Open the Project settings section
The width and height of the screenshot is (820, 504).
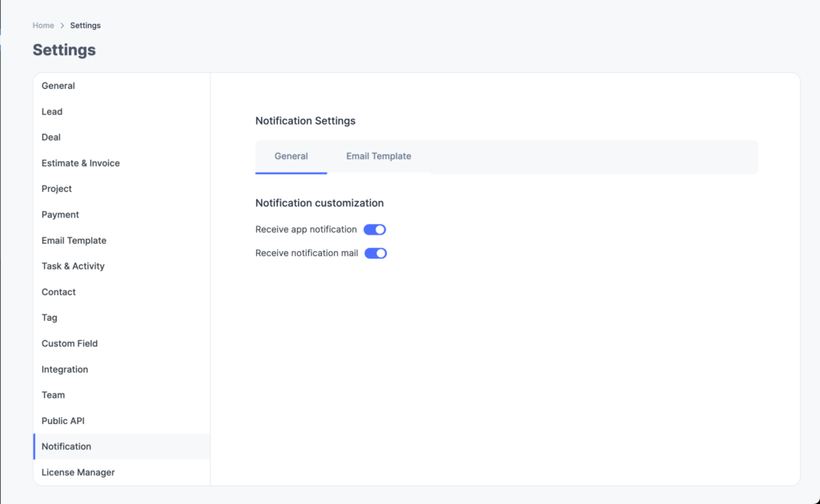coord(56,188)
